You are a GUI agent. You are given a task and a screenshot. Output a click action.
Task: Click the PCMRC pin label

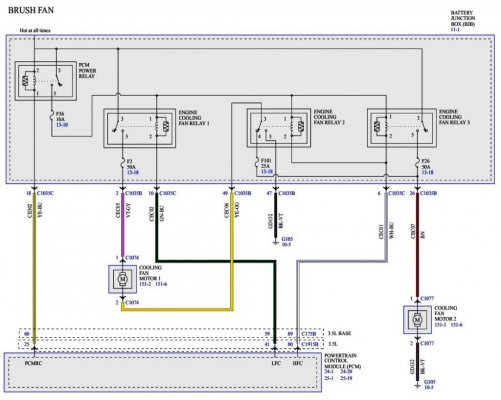[34, 363]
